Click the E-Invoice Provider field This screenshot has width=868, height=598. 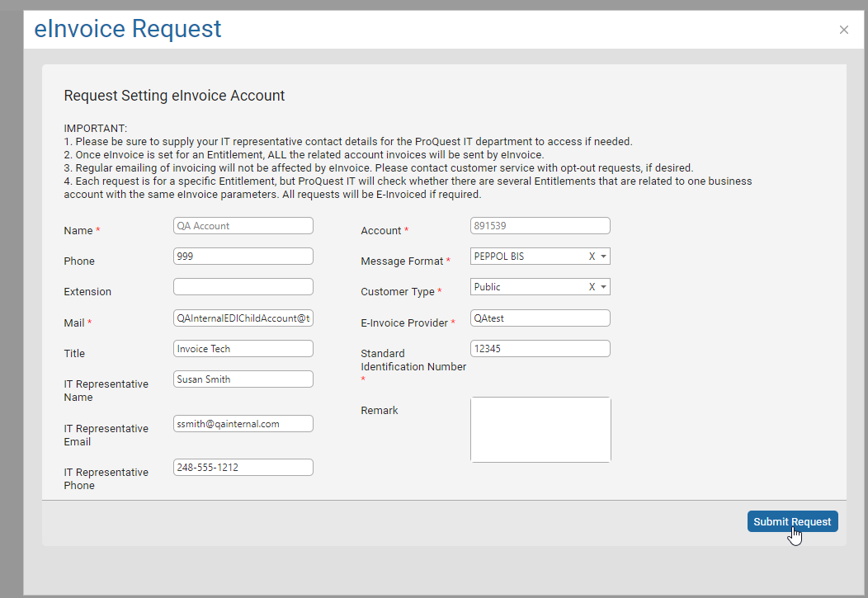[540, 318]
